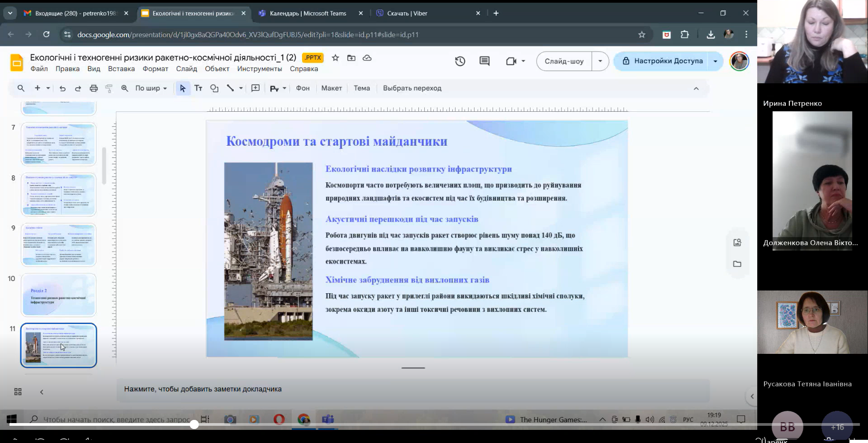868x443 pixels.
Task: Click the move-to-folder icon by title
Action: pyautogui.click(x=351, y=58)
